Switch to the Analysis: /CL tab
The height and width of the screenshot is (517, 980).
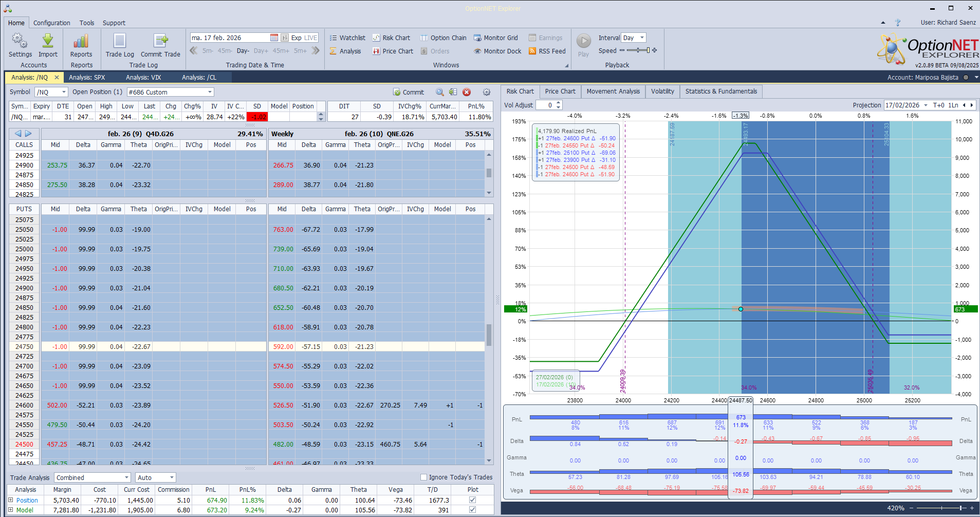pyautogui.click(x=199, y=78)
